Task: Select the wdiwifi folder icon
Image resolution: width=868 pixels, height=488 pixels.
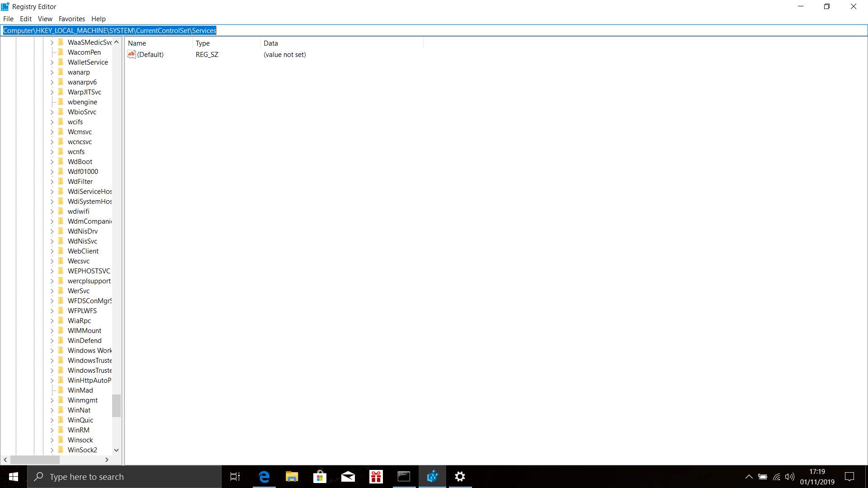Action: [61, 211]
